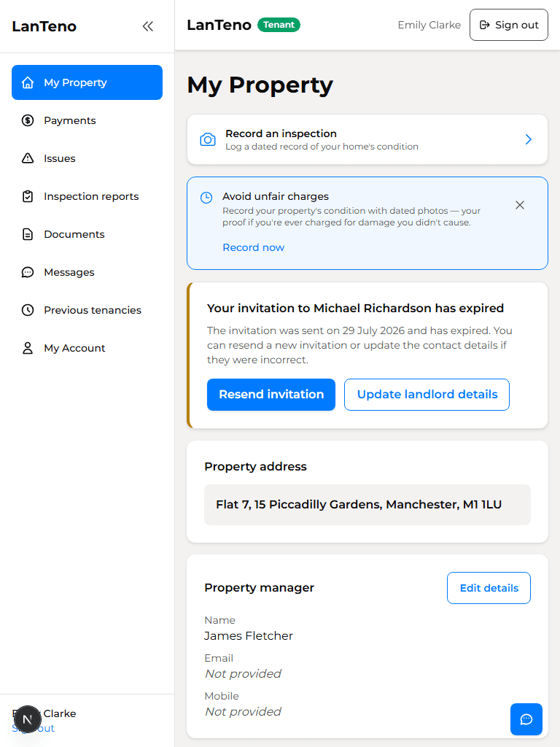This screenshot has height=747, width=560.
Task: Open the floating chat support button
Action: pyautogui.click(x=526, y=719)
